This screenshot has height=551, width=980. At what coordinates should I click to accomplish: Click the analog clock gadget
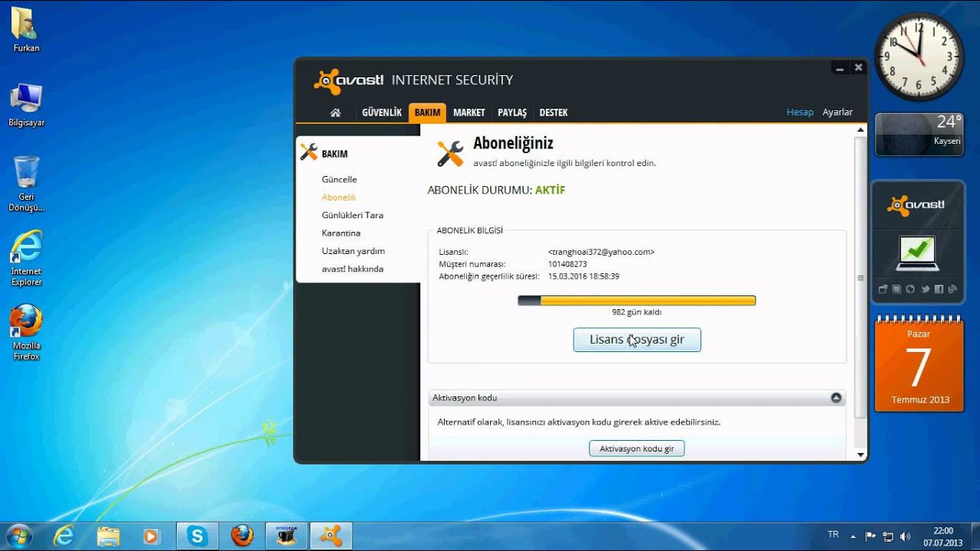coord(920,57)
